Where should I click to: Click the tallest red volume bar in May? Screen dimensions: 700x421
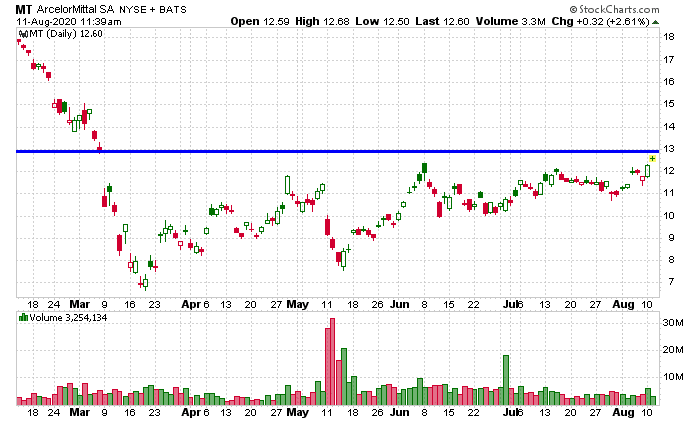click(x=332, y=362)
